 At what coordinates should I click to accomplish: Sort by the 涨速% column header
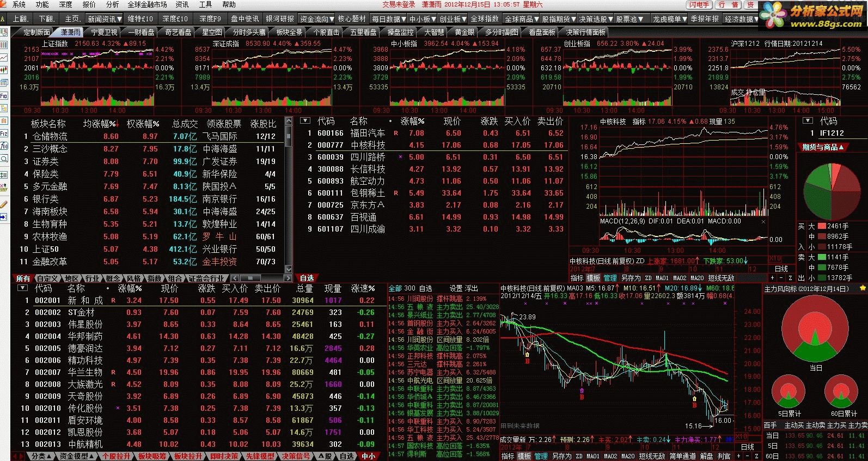[x=363, y=288]
